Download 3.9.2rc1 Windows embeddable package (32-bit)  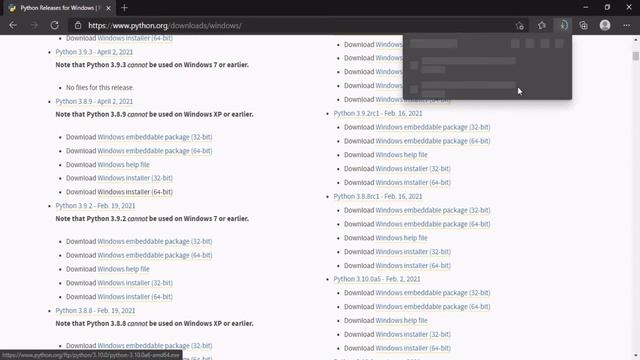click(x=433, y=127)
